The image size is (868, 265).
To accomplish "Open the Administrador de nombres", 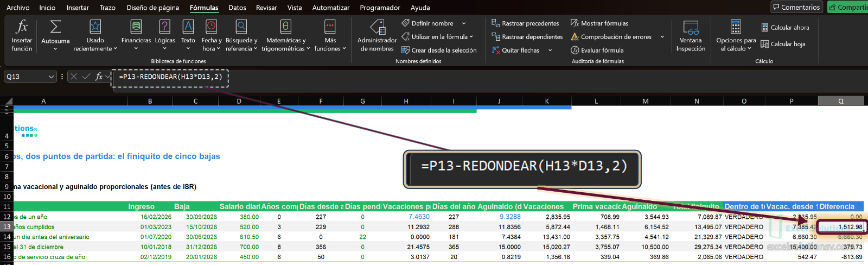I will [x=377, y=36].
